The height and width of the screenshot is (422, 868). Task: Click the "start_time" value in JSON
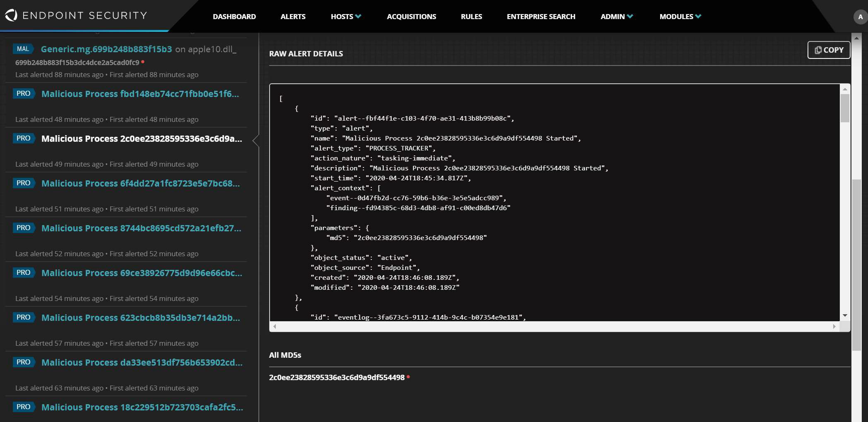(x=416, y=178)
